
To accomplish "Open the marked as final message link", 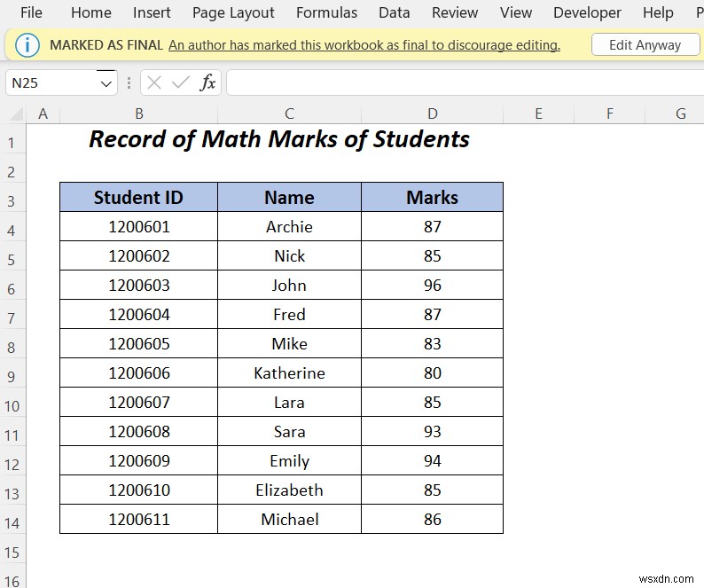I will click(x=364, y=45).
